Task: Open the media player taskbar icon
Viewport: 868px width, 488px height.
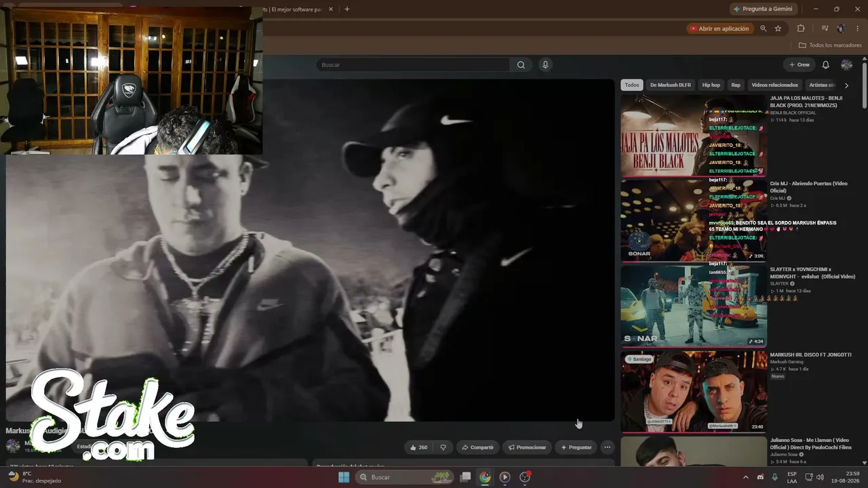Action: click(x=505, y=477)
